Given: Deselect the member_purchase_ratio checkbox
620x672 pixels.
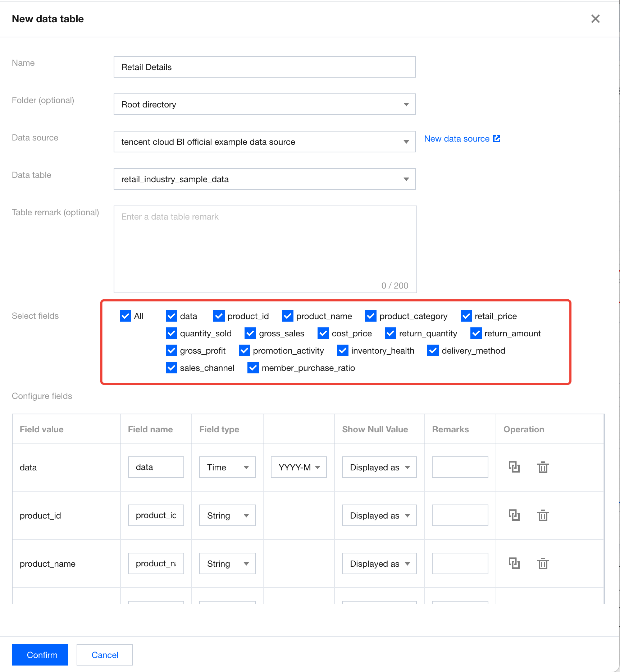Looking at the screenshot, I should 253,368.
